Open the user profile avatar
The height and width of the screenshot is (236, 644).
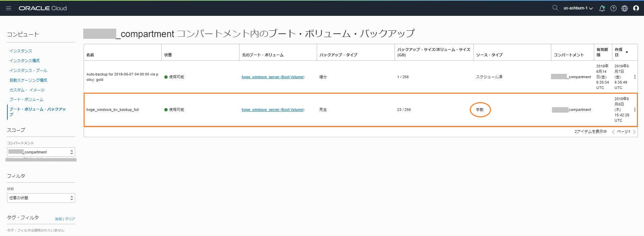[636, 8]
